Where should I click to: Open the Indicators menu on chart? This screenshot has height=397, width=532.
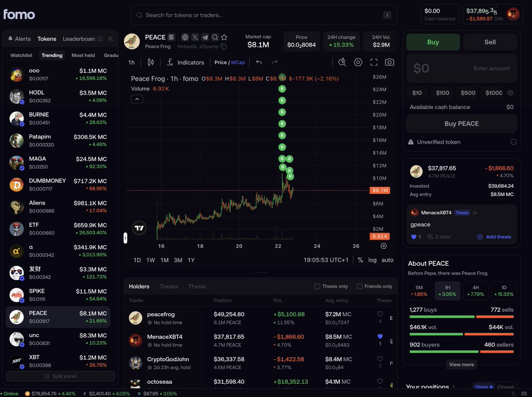(185, 62)
